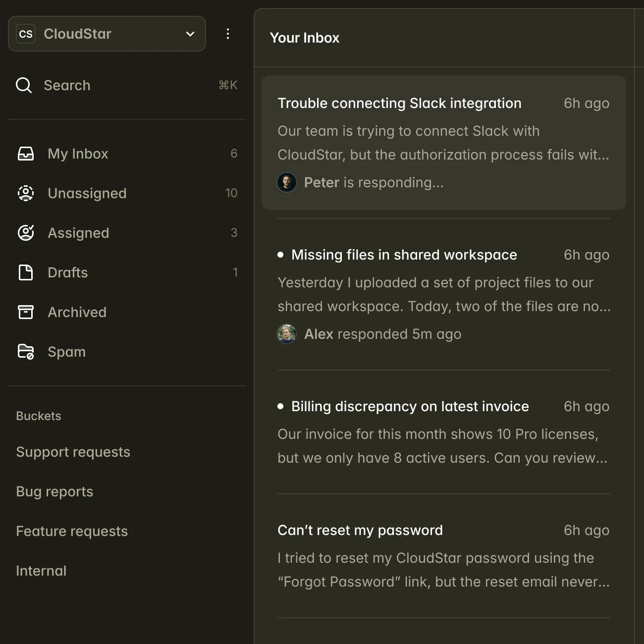Expand the CloudStar workspace switcher
Image resolution: width=644 pixels, height=644 pixels.
click(x=107, y=34)
